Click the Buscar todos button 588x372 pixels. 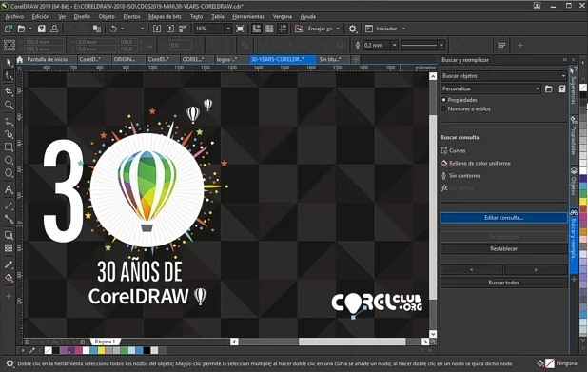503,283
